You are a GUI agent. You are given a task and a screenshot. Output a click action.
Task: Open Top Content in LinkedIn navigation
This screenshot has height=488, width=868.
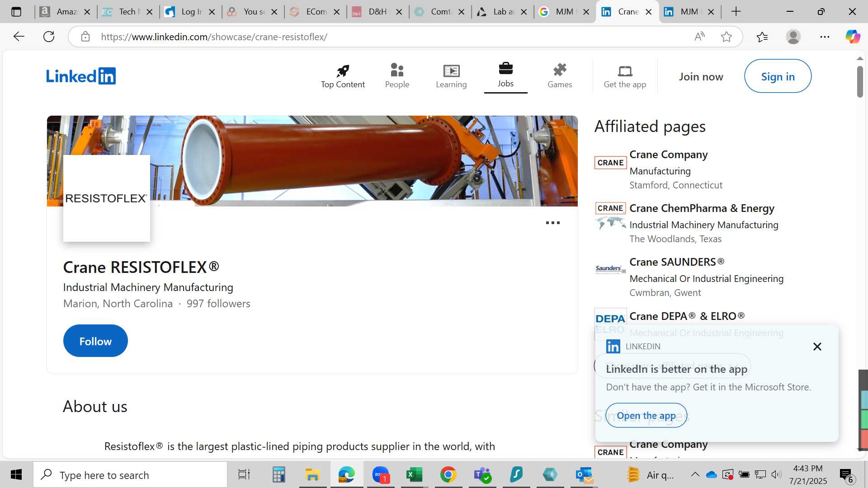[x=343, y=76]
